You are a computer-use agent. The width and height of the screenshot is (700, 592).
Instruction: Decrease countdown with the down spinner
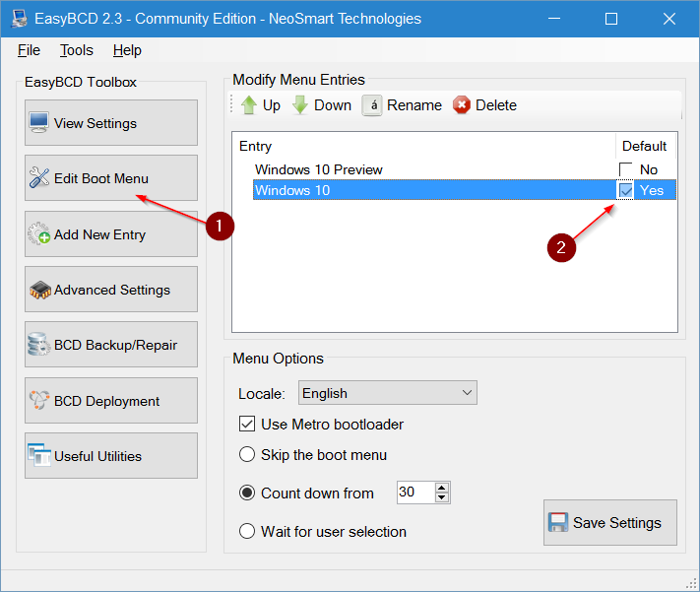tap(441, 497)
